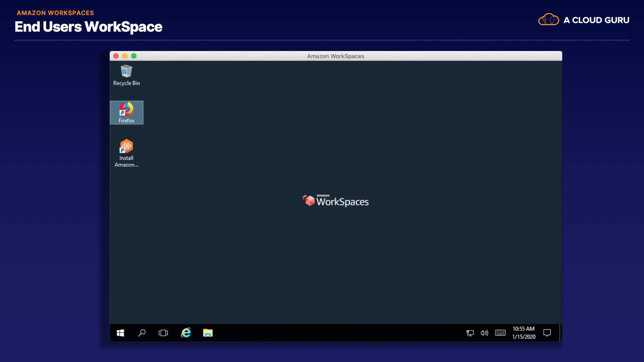Open Task View from the taskbar

tap(163, 333)
